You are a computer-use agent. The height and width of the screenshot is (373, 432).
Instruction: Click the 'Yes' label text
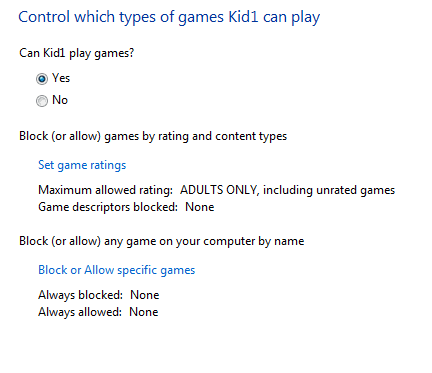tap(61, 78)
